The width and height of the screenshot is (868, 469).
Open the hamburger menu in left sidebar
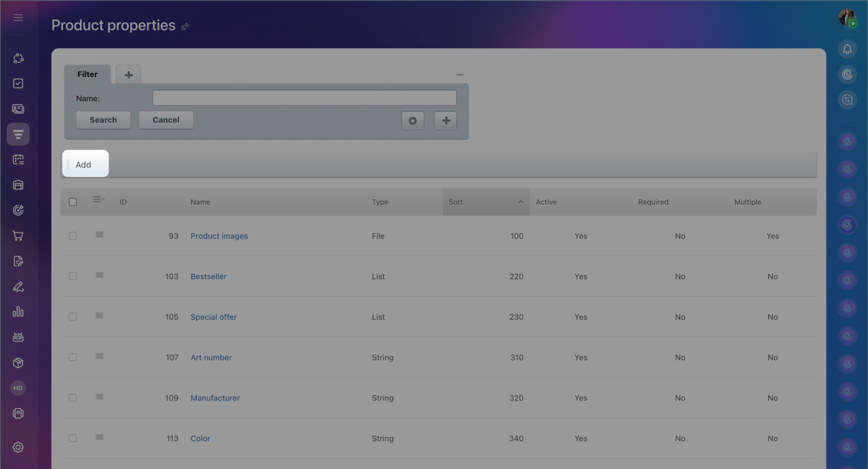pos(18,18)
